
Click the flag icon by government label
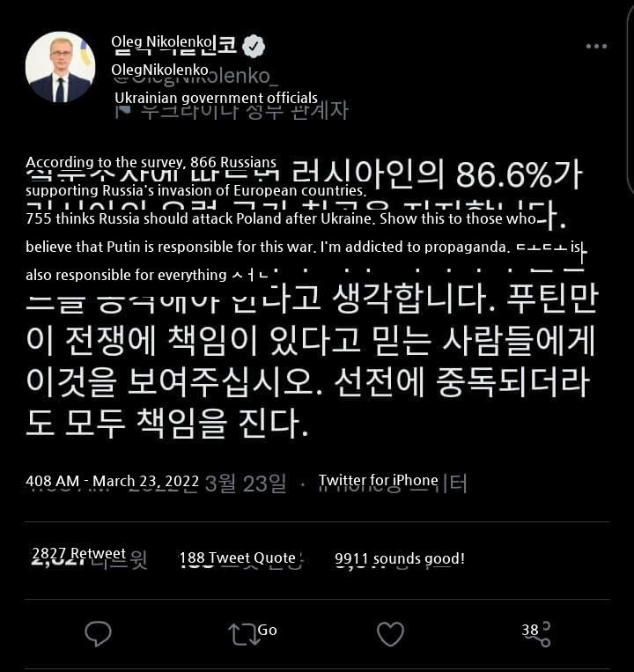coord(124,111)
